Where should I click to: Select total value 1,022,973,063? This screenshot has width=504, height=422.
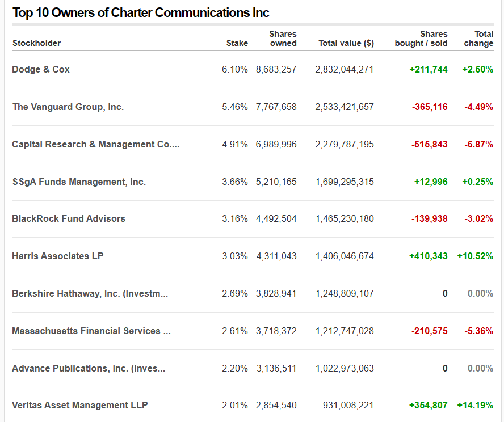pyautogui.click(x=345, y=368)
